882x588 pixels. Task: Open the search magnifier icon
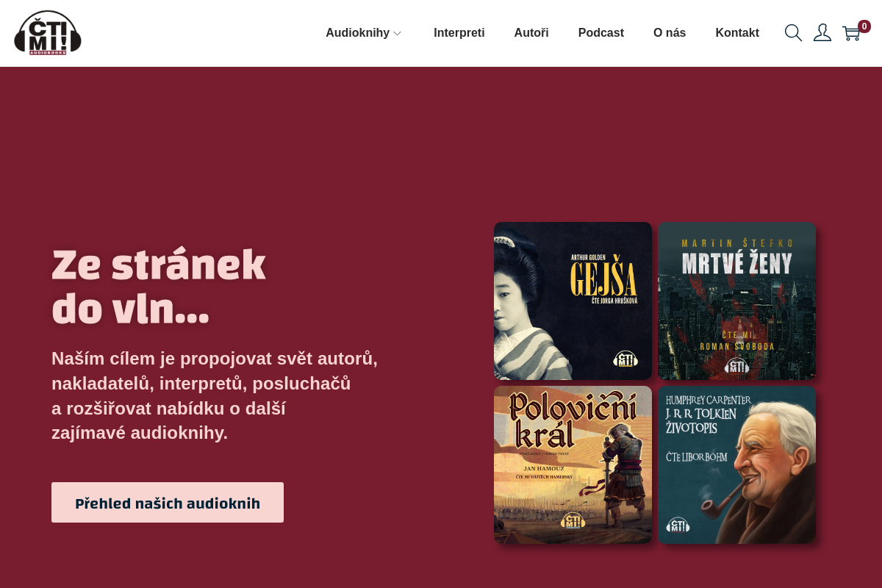pos(793,33)
